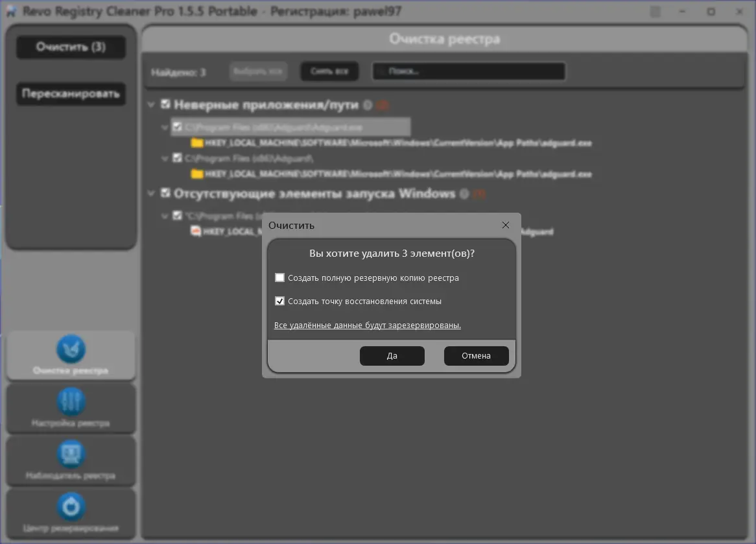Toggle checkbox for C:\Program Files (x86)\Adguard\Adguard.exe entry
The height and width of the screenshot is (544, 756).
click(x=178, y=127)
